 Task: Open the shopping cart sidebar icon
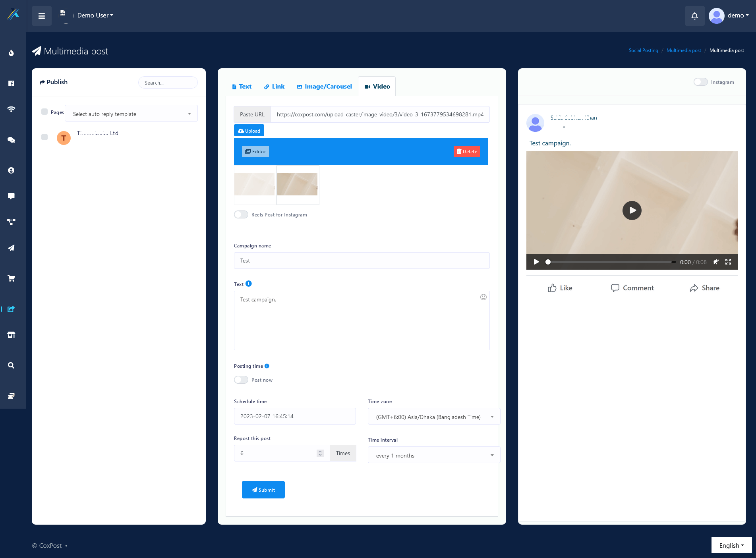12,278
